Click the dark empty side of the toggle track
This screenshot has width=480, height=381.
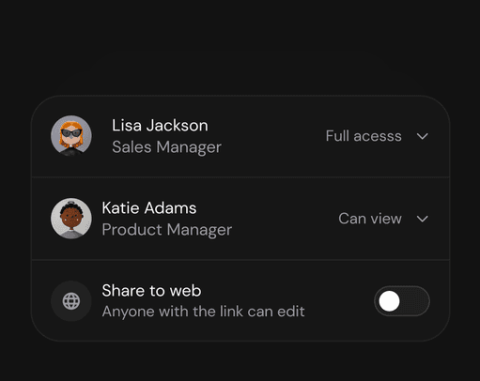[x=415, y=301]
